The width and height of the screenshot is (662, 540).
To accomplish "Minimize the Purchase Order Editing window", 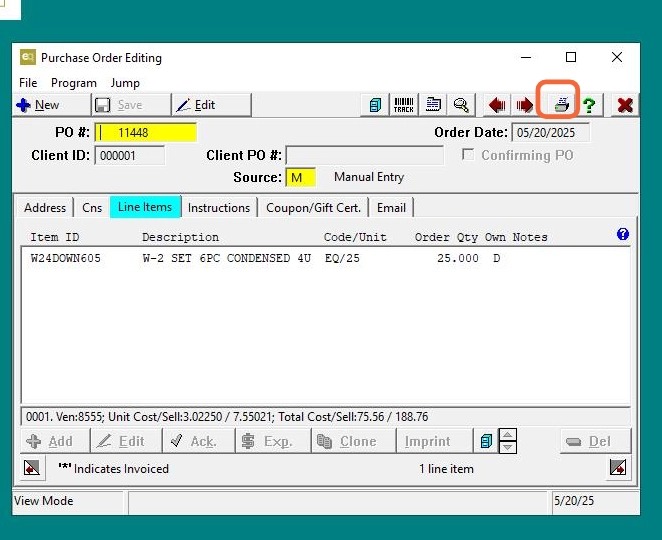I will [526, 57].
